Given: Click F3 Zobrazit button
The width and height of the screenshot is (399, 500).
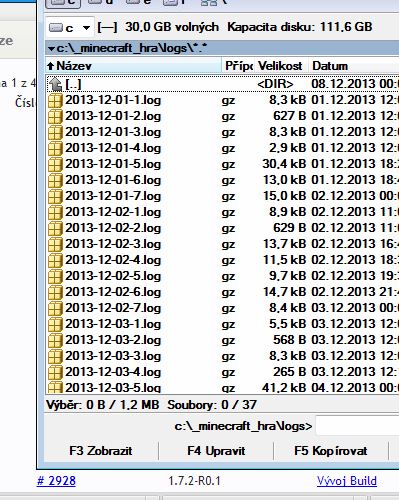Looking at the screenshot, I should (101, 451).
